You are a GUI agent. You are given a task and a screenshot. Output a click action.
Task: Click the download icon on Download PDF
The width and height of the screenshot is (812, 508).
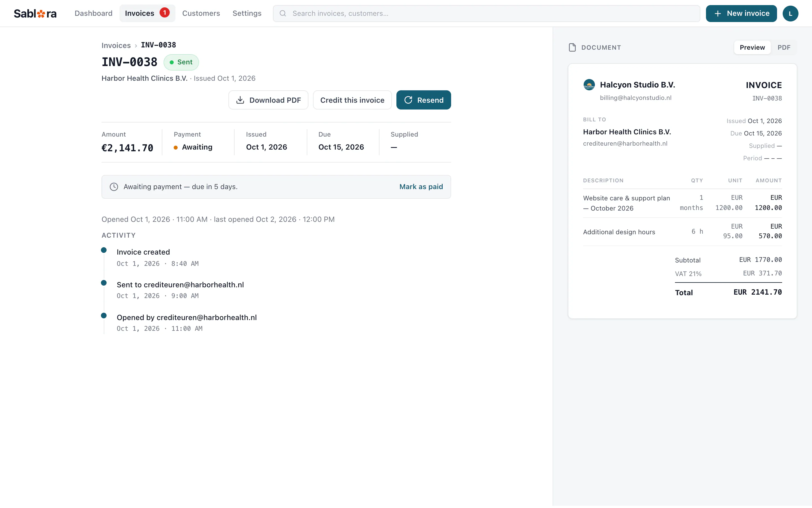click(x=240, y=100)
